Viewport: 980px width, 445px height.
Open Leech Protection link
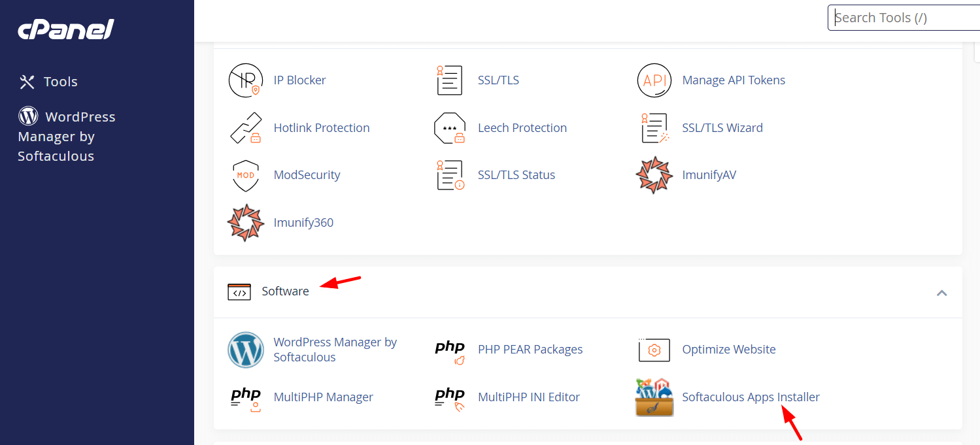[x=522, y=128]
